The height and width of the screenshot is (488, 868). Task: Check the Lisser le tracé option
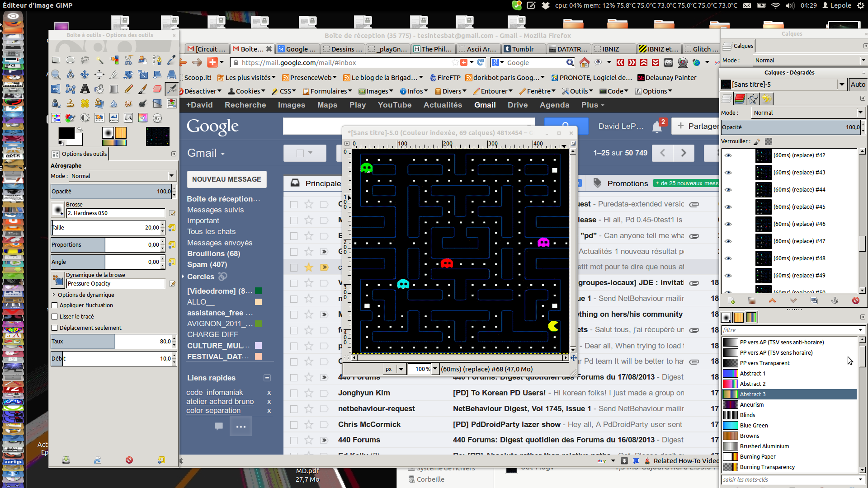point(55,317)
